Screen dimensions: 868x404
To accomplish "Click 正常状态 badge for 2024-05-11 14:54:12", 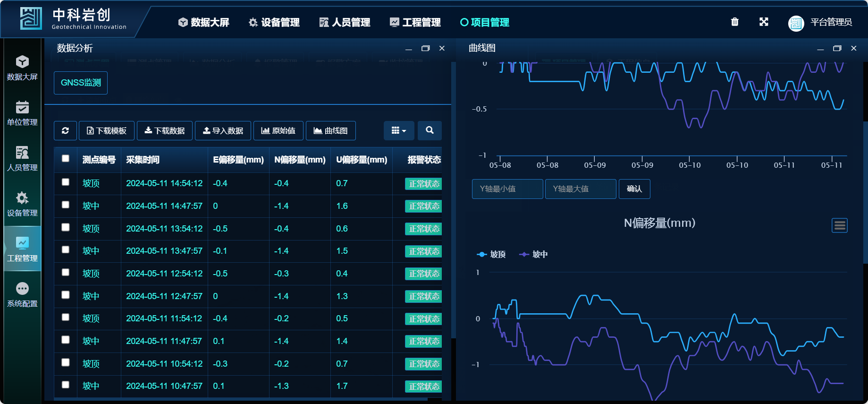I will 423,184.
